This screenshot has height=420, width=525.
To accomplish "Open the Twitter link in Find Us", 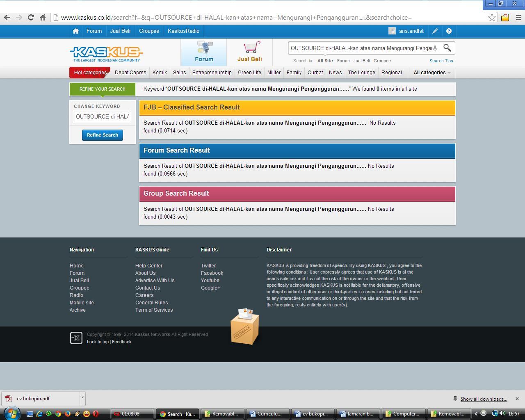I will [208, 266].
